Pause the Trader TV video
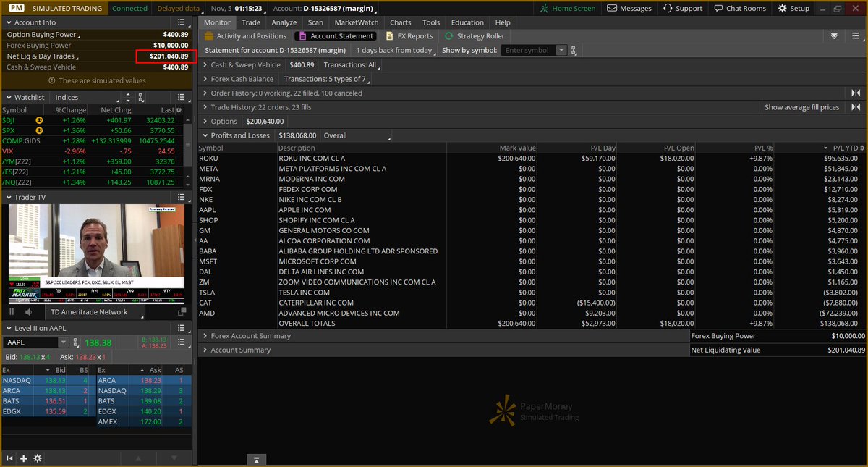The width and height of the screenshot is (868, 467). coord(12,311)
